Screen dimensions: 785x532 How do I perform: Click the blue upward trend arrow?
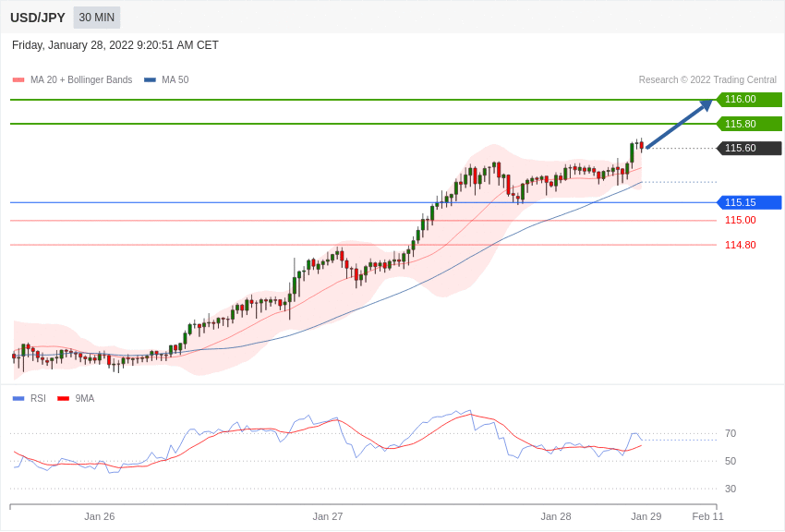click(679, 124)
